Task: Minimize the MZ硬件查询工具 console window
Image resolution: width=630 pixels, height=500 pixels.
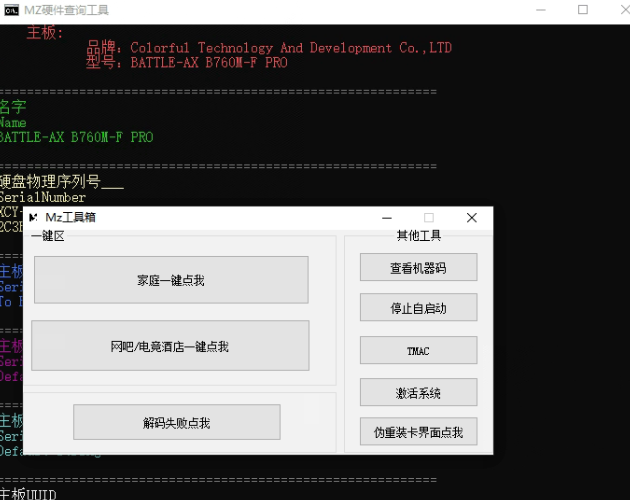Action: tap(535, 10)
